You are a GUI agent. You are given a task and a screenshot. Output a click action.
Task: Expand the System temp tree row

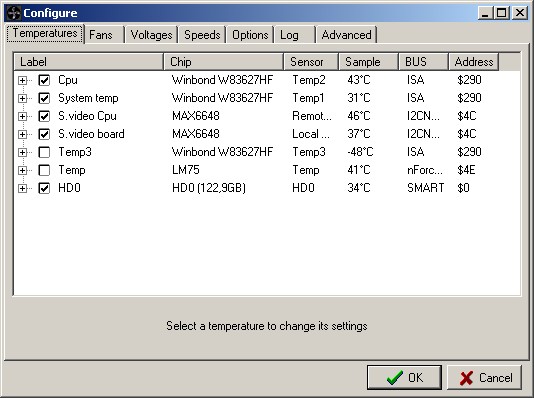click(22, 98)
